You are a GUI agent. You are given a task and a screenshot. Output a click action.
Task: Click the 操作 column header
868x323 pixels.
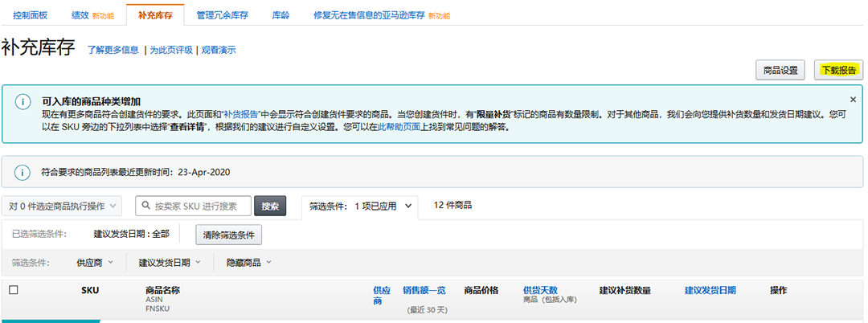pyautogui.click(x=778, y=290)
